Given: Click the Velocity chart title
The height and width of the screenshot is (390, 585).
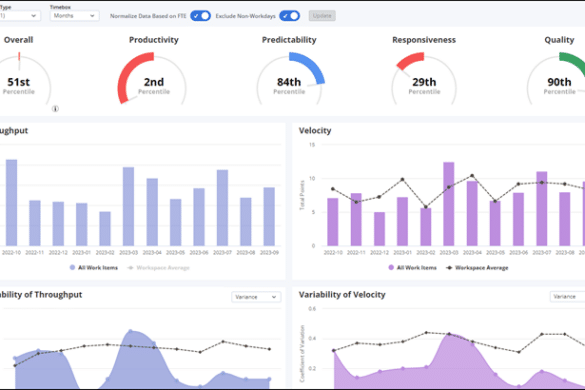Looking at the screenshot, I should click(315, 131).
